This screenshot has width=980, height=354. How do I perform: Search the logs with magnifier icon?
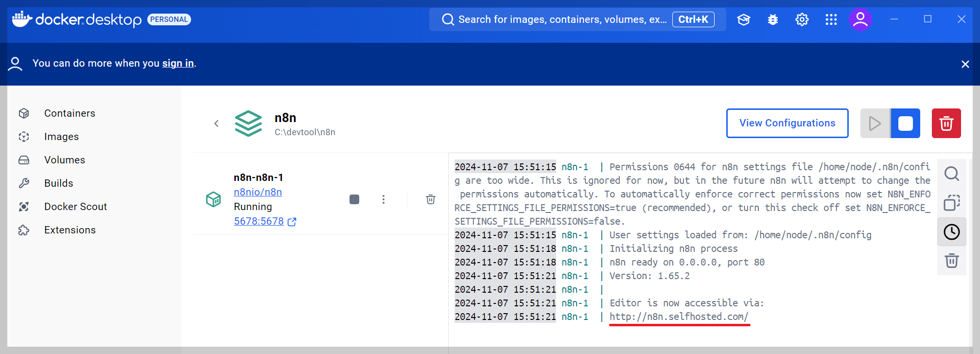pos(952,174)
